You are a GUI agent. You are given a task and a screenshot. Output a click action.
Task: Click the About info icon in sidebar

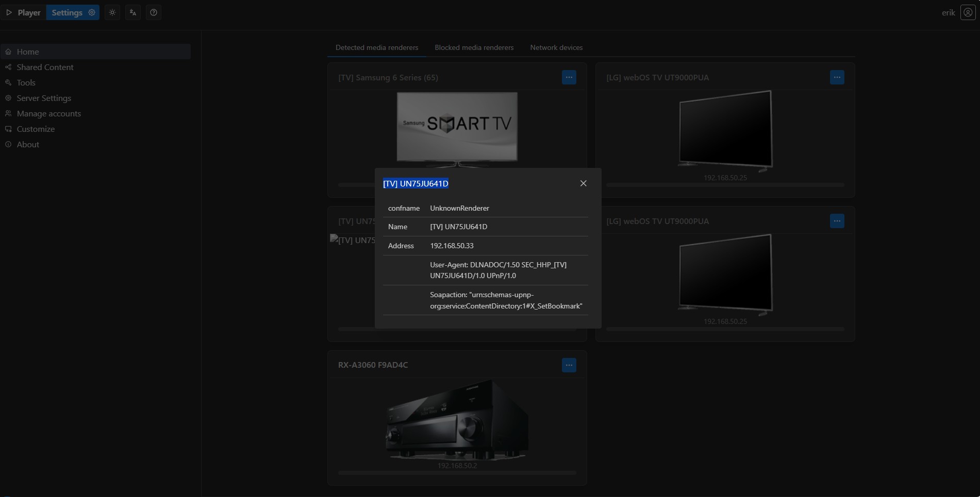8,144
